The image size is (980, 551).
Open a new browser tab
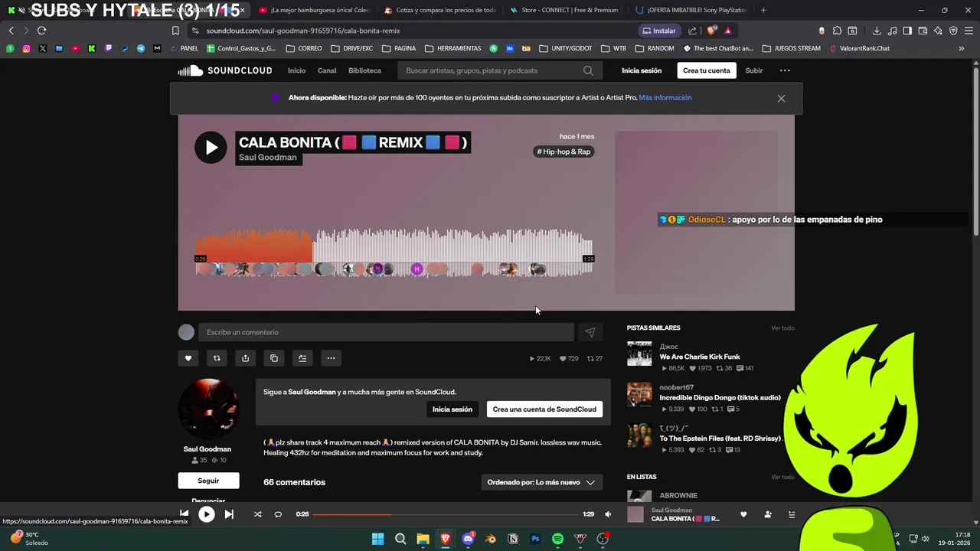pos(763,10)
